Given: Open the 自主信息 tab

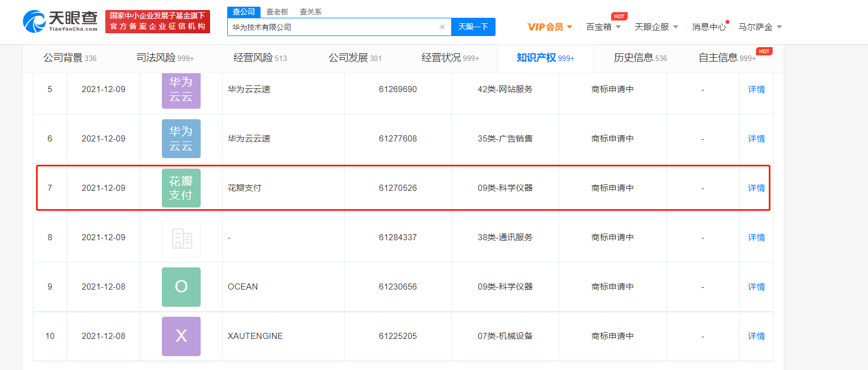Looking at the screenshot, I should click(727, 58).
